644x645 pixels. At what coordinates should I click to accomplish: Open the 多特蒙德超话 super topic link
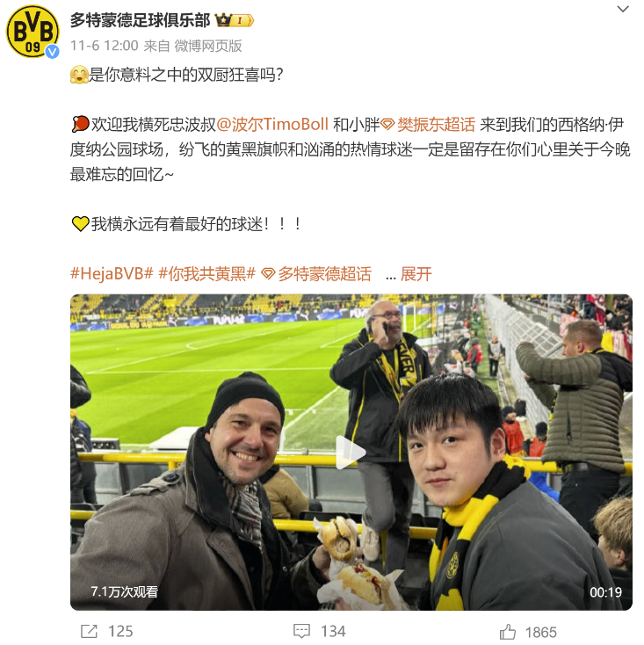(x=325, y=273)
